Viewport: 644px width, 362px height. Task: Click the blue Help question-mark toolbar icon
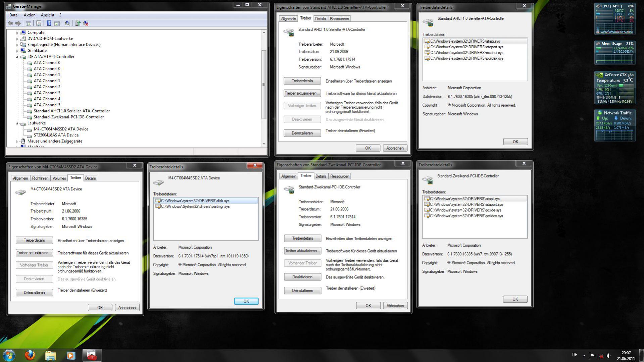coord(49,23)
